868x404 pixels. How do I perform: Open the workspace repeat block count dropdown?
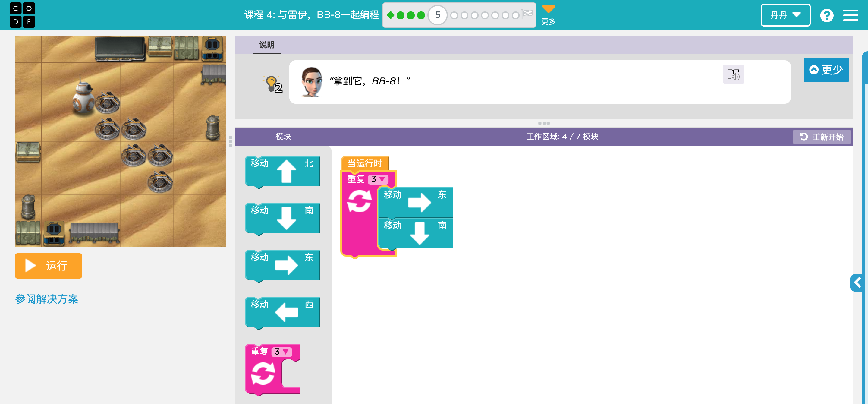[x=378, y=179]
